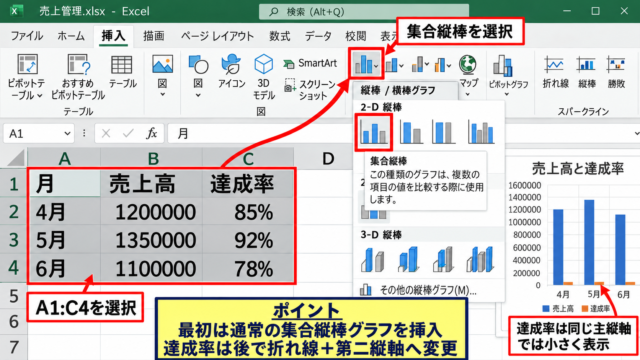The height and width of the screenshot is (360, 640).
Task: Click the formula bar cancel X icon
Action: click(106, 133)
